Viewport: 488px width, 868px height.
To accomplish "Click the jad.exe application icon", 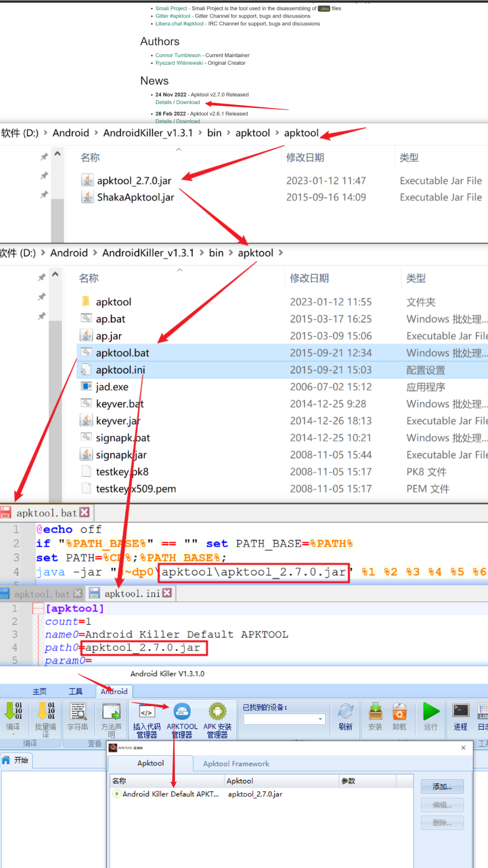I will tap(86, 386).
